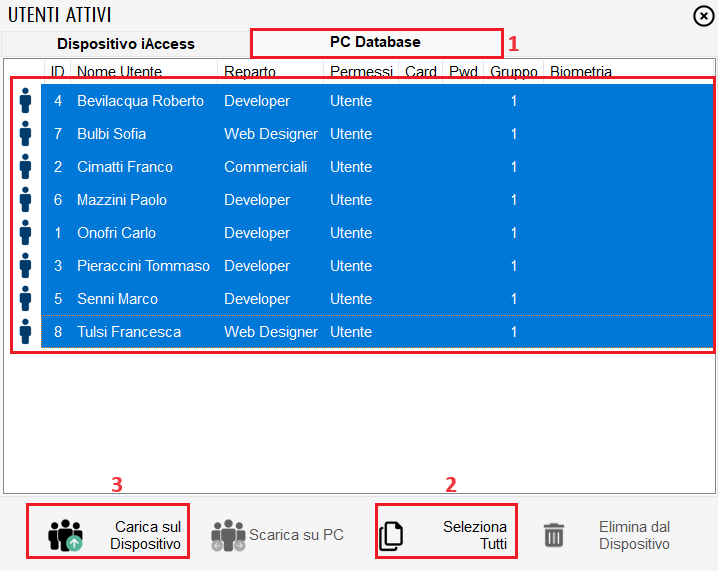
Task: Click the copy pages icon for Seleziona Tutti
Action: [x=391, y=536]
